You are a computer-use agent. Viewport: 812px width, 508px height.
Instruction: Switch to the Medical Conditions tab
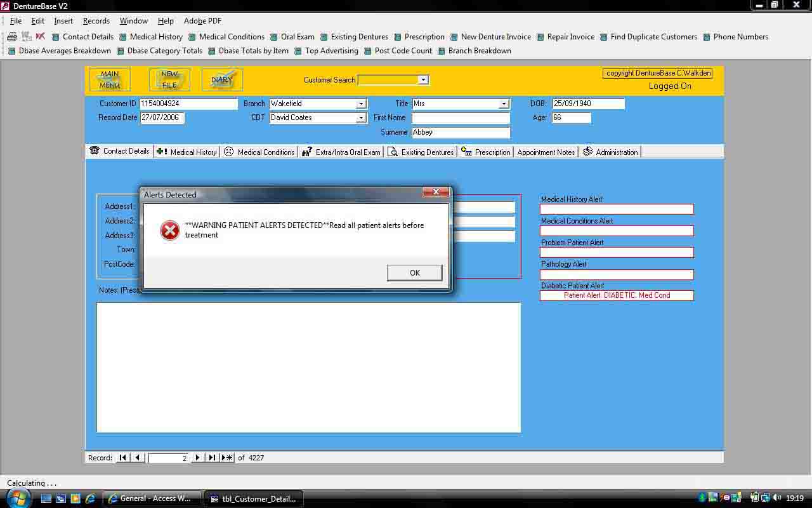(259, 152)
